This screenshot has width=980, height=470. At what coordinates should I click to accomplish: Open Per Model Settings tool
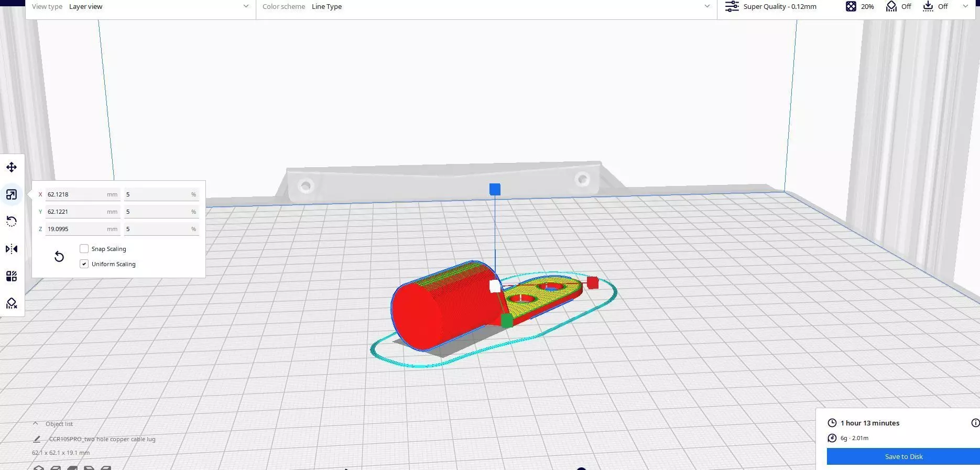pyautogui.click(x=12, y=276)
